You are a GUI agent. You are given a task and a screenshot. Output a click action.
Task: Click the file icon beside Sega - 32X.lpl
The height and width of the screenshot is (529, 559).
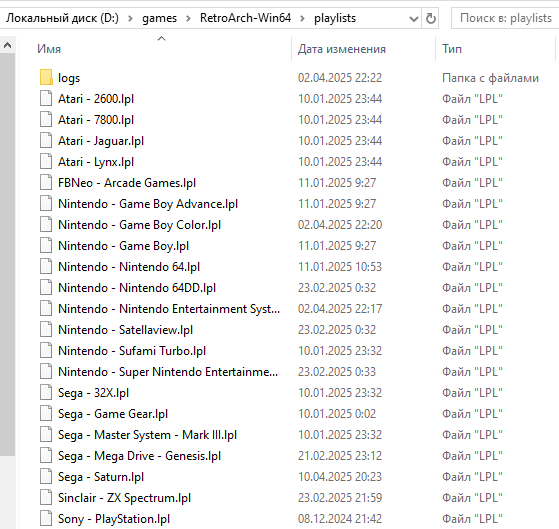pyautogui.click(x=46, y=393)
